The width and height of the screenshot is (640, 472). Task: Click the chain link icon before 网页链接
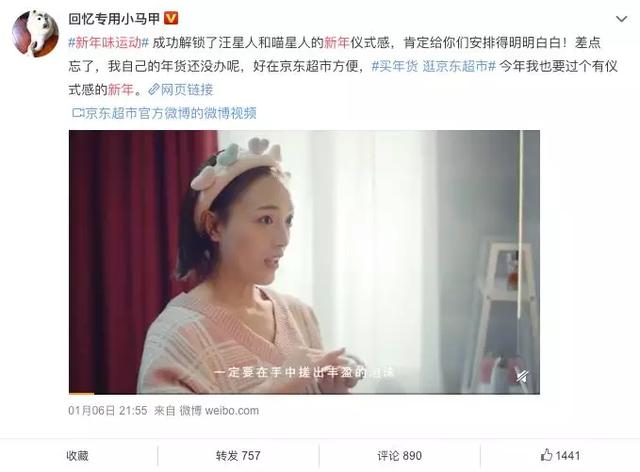[154, 89]
